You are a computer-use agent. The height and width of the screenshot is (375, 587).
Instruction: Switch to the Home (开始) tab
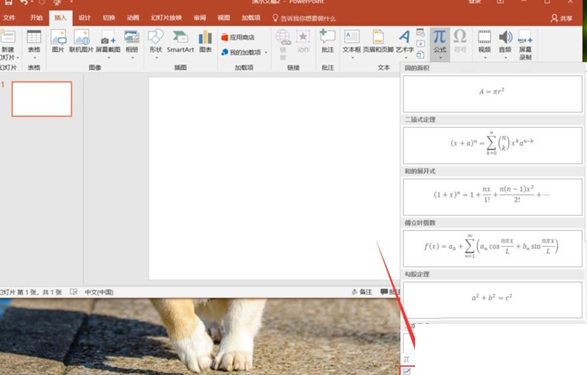pos(36,18)
